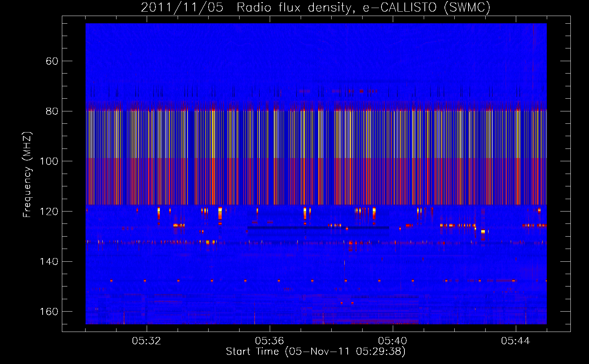
Task: Click the date '2011/11/05' in the title
Action: click(x=182, y=7)
